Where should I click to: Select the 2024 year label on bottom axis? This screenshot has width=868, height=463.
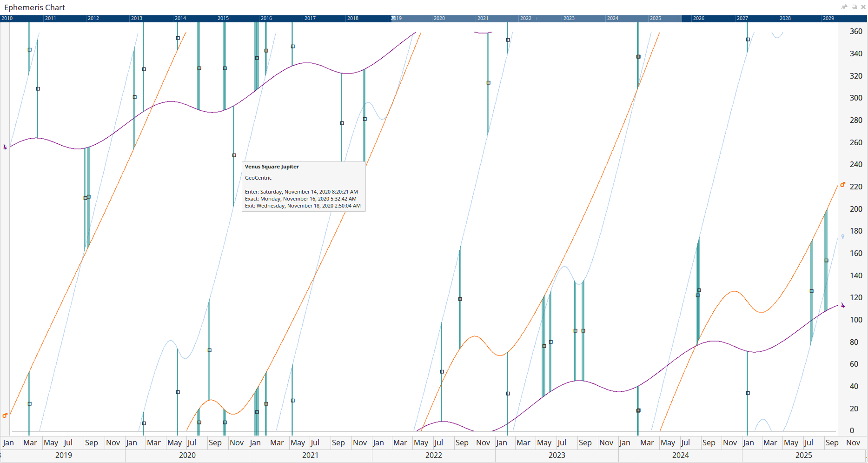click(x=681, y=455)
